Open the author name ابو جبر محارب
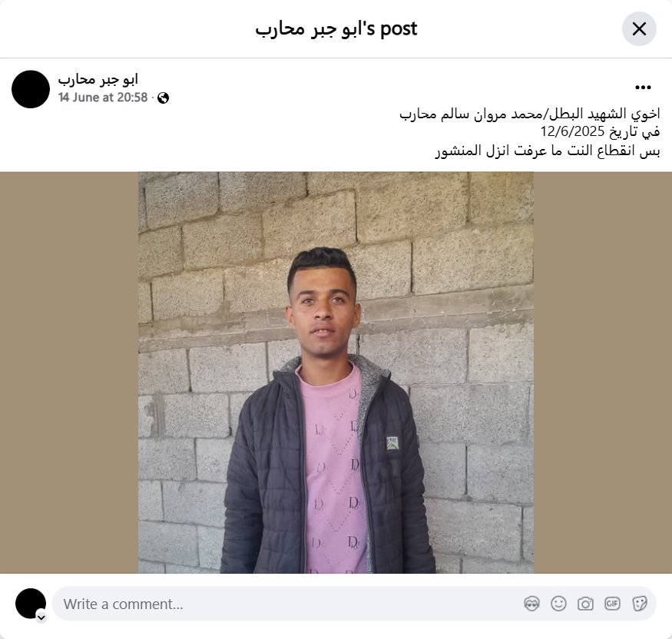Viewport: 672px width, 639px height. tap(98, 80)
